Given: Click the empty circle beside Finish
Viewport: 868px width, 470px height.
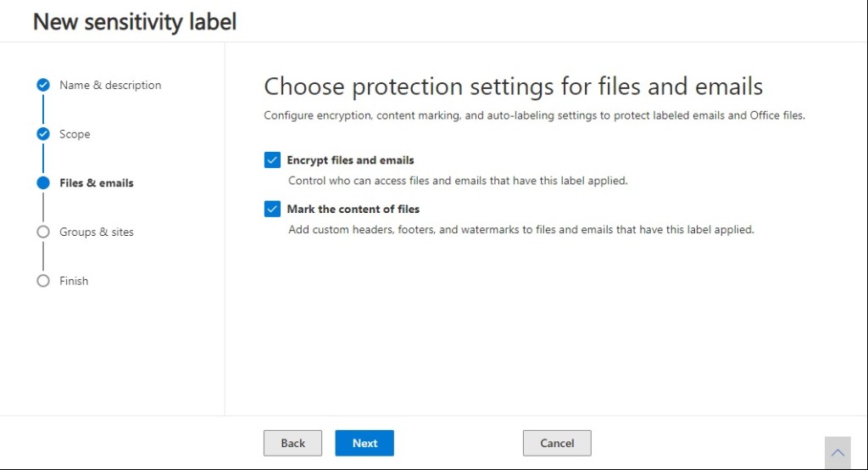Looking at the screenshot, I should (x=43, y=281).
